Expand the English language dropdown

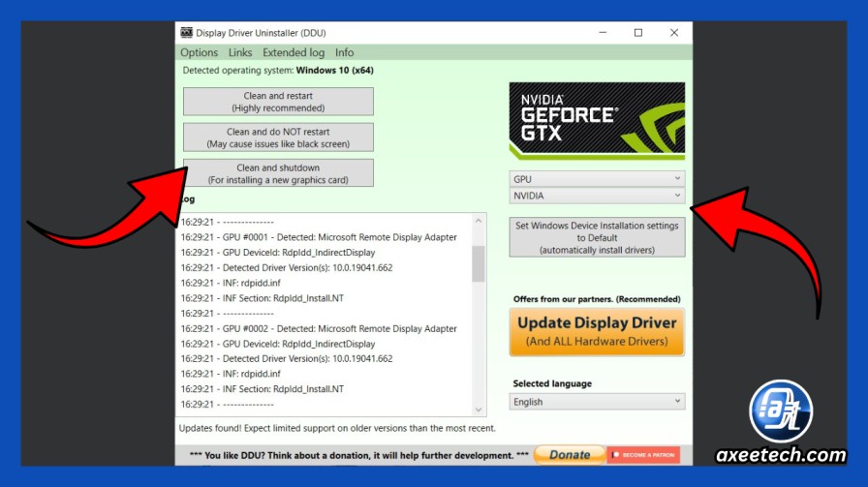tap(597, 402)
